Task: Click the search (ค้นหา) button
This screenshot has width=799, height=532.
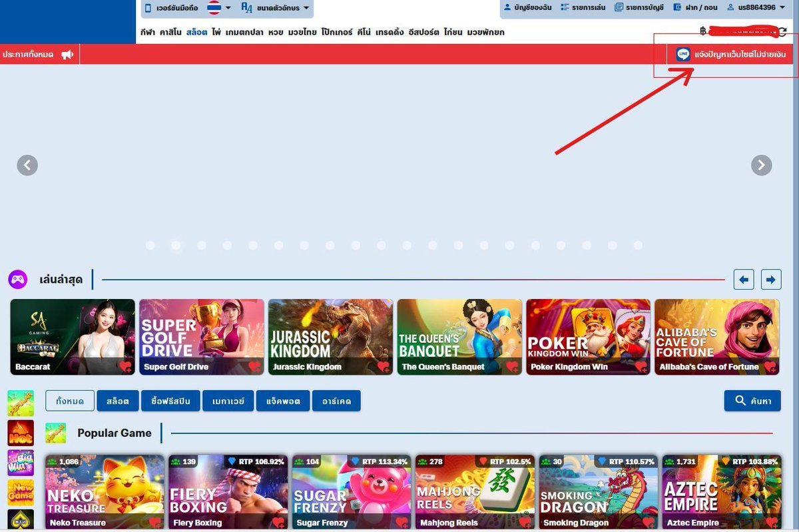Action: point(752,401)
